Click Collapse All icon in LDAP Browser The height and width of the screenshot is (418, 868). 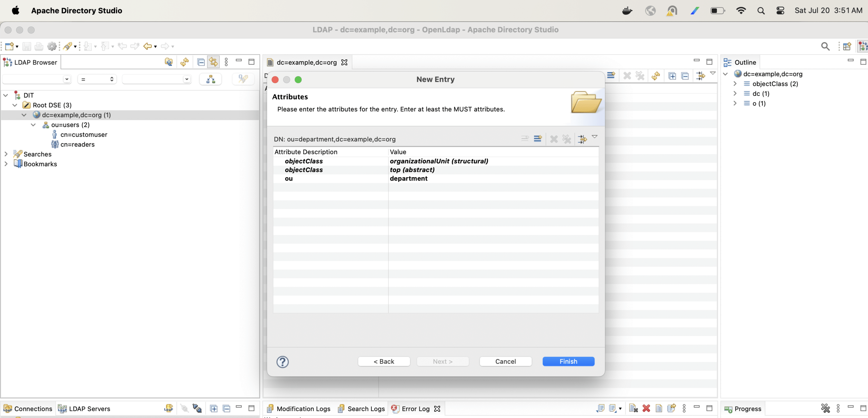[x=201, y=62]
